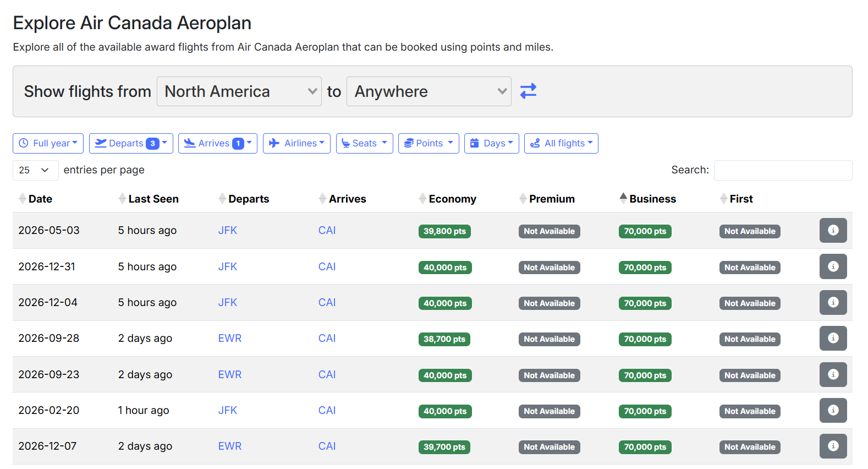Click First Not Available badge for 2026-09-23
Image resolution: width=868 pixels, height=469 pixels.
pyautogui.click(x=750, y=375)
